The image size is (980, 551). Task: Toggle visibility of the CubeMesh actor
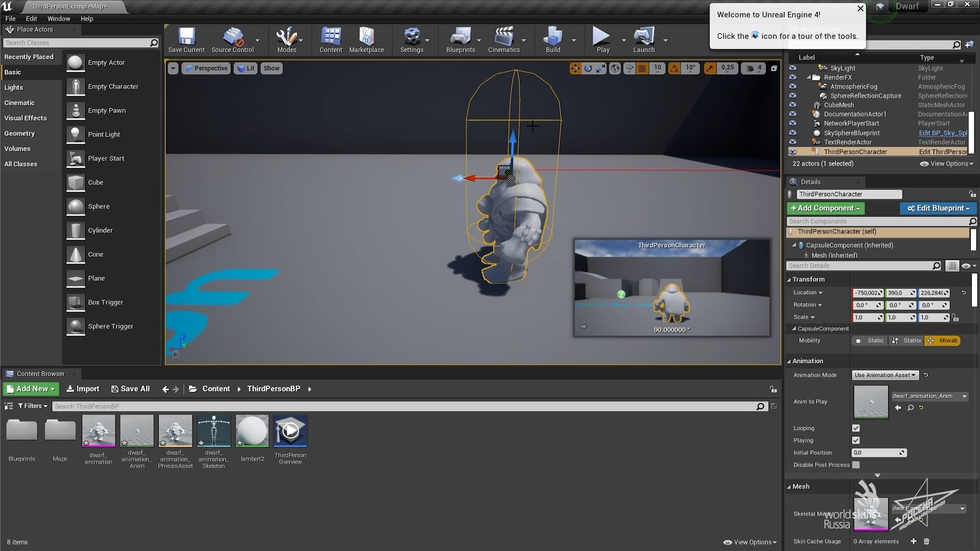point(793,105)
